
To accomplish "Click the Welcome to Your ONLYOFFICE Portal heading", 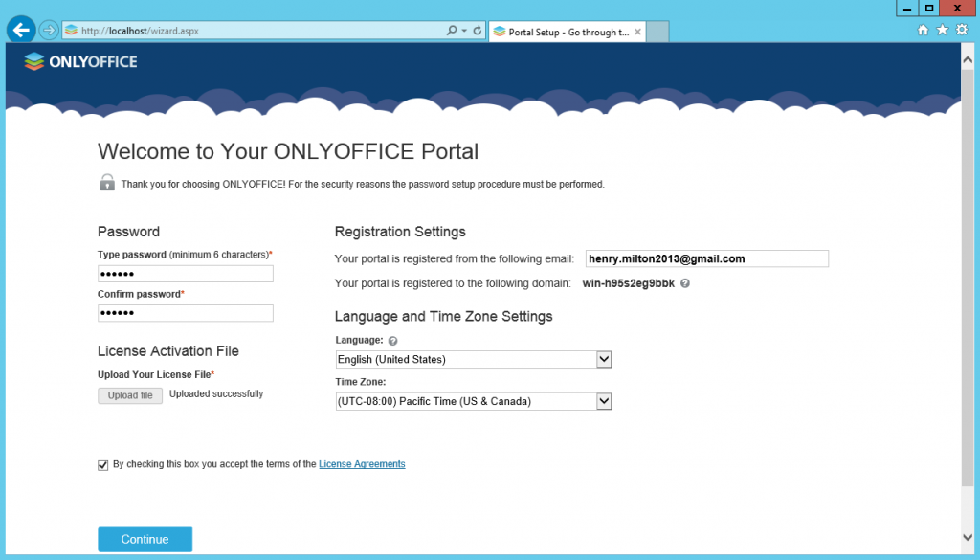I will pos(288,151).
